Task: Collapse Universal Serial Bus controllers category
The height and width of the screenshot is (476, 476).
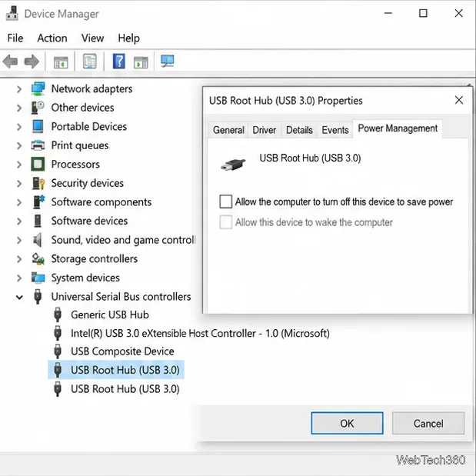Action: (19, 297)
